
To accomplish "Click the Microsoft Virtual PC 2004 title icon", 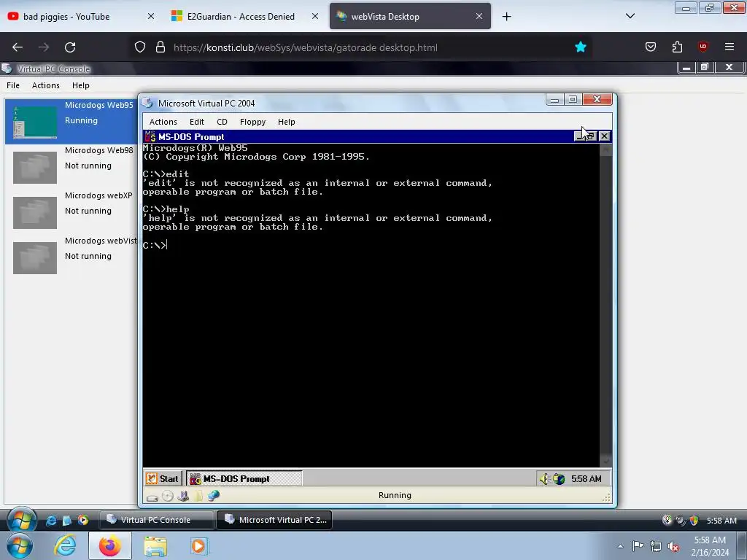I will click(147, 104).
